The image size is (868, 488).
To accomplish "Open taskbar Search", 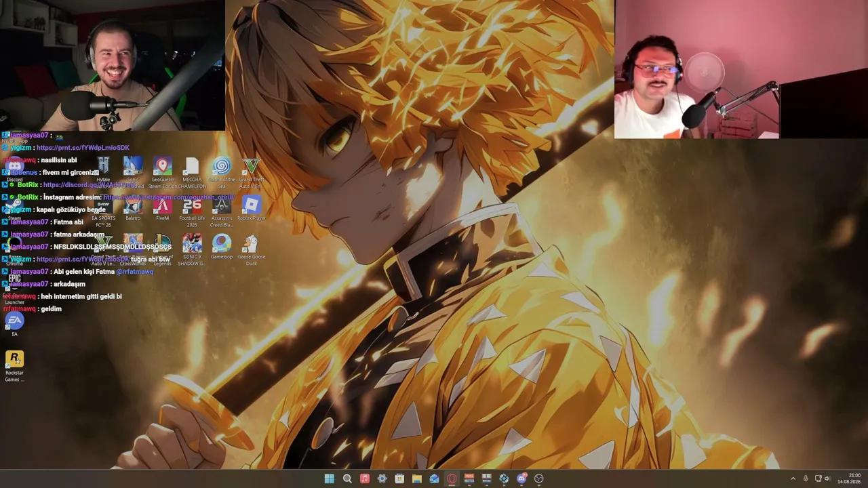I will pyautogui.click(x=347, y=479).
